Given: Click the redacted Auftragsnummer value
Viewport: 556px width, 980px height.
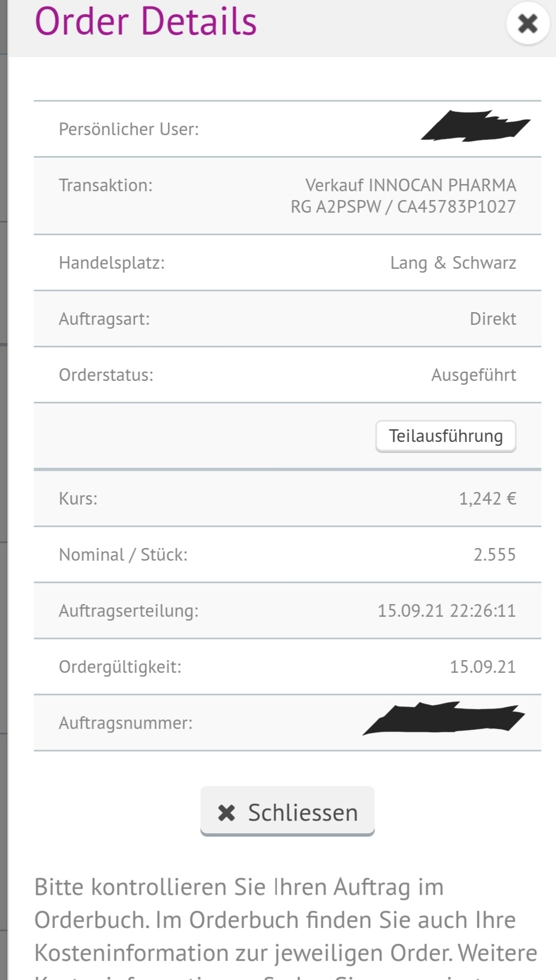Looking at the screenshot, I should click(x=444, y=719).
